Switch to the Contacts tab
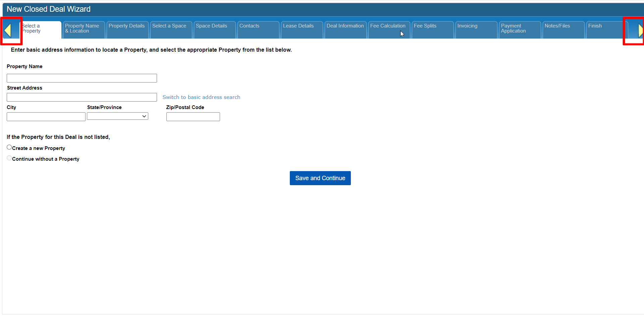The height and width of the screenshot is (316, 644). pos(258,29)
